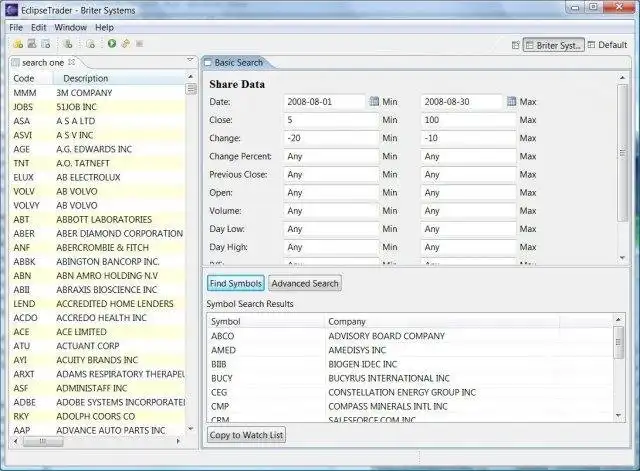Click the search results vertical scrollbar thumb
Image resolution: width=640 pixels, height=471 pixels.
point(618,342)
